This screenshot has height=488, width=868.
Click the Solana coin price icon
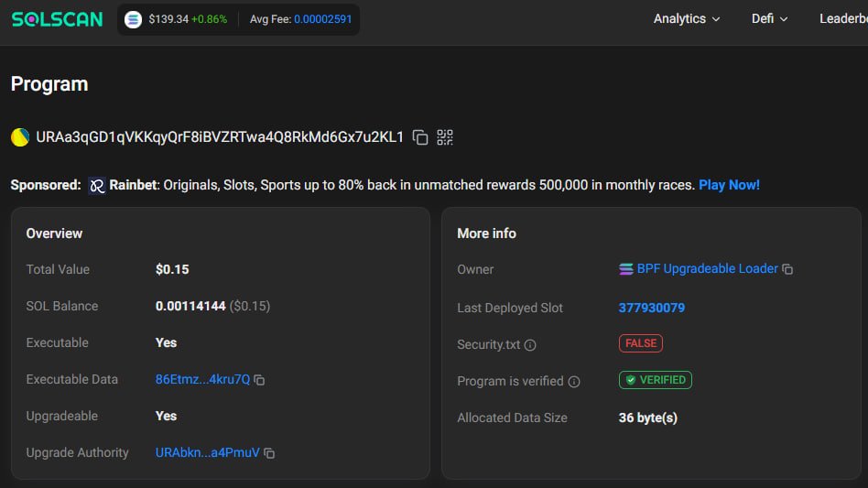click(133, 19)
